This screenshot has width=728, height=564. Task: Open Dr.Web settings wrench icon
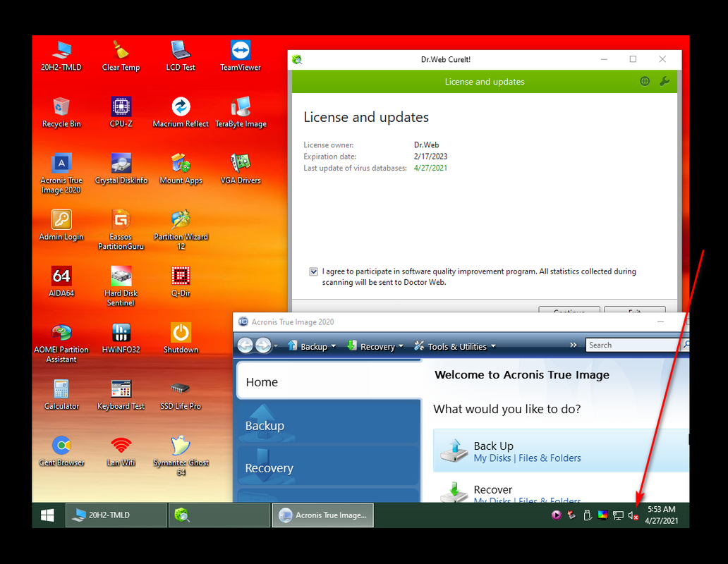tap(665, 82)
